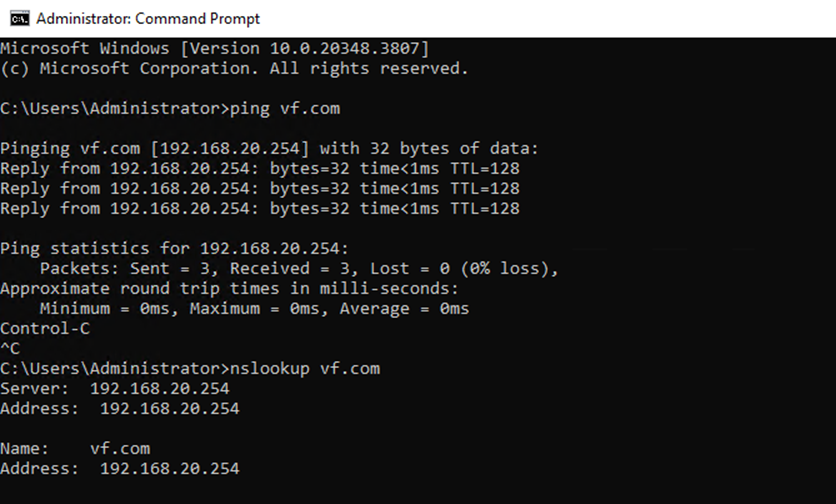
Task: Click the 'nslookup vf.com' command text
Action: tap(305, 369)
